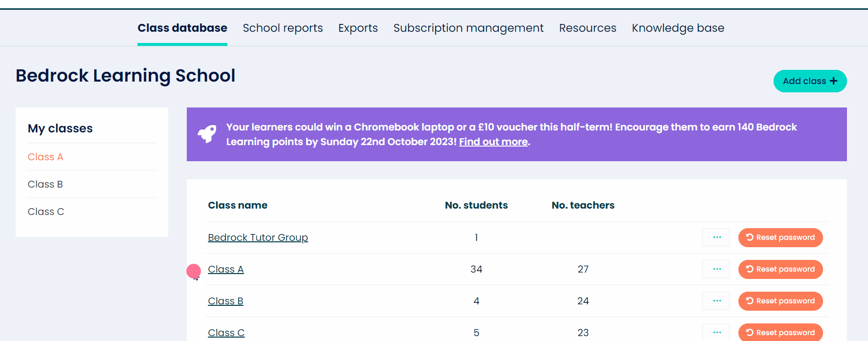Follow the Find out more banner link
The width and height of the screenshot is (868, 341).
493,142
